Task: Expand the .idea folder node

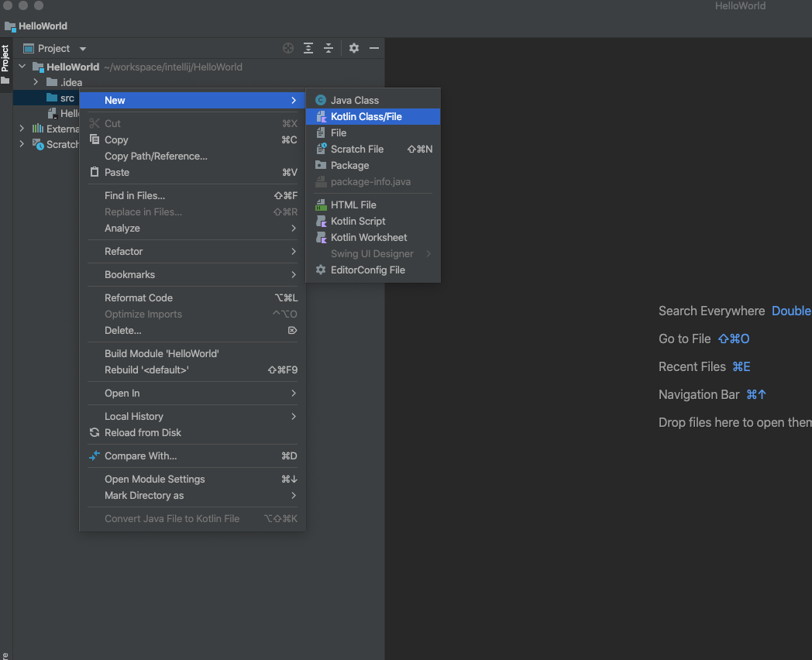Action: click(35, 82)
